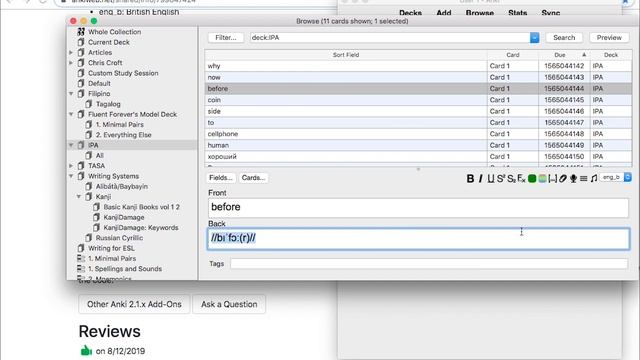Click the music note IPA add-on icon

tap(594, 178)
